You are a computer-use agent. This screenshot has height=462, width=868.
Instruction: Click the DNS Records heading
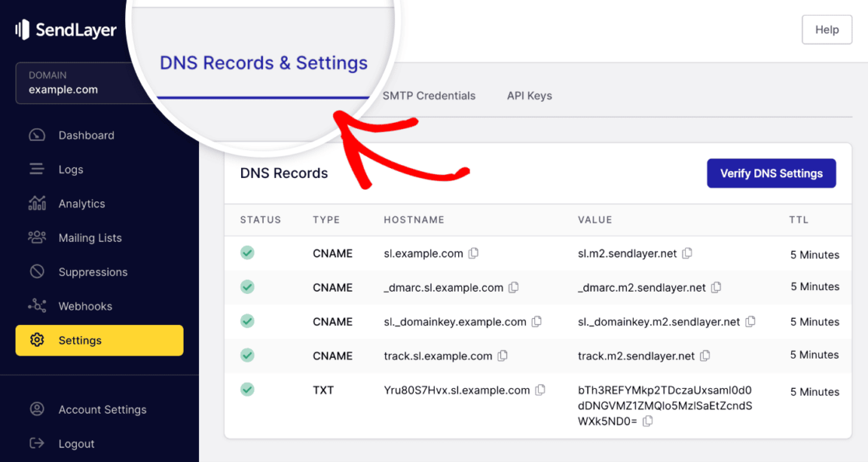(x=284, y=173)
